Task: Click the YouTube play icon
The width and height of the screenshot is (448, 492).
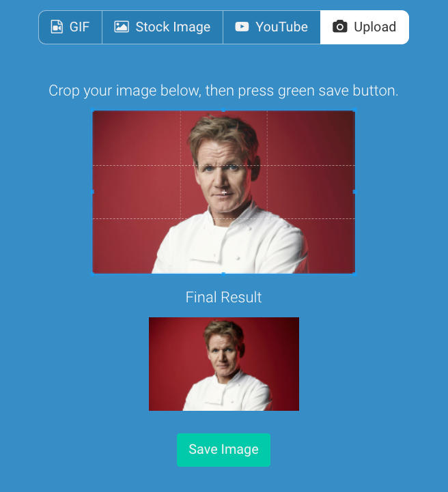Action: [x=242, y=27]
